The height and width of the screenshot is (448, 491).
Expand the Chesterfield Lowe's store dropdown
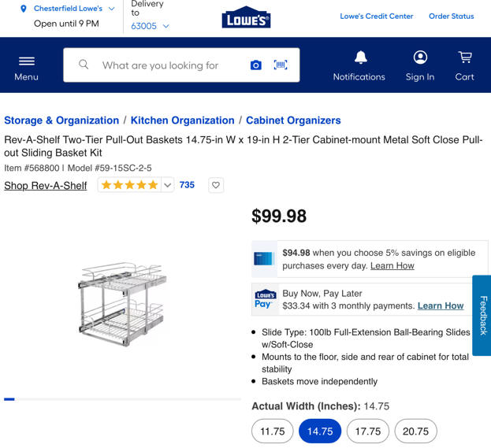coord(111,9)
